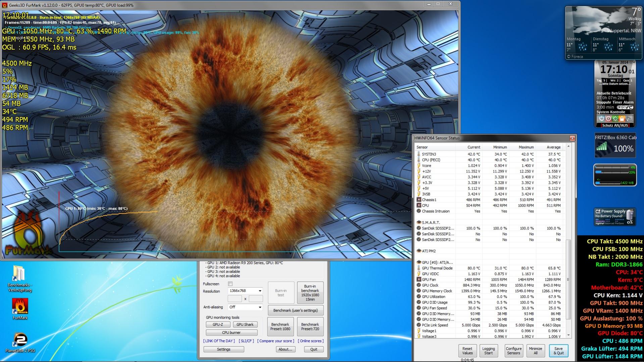Click the Chassis1 fan icon in HWiNFO64
This screenshot has height=362, width=644.
419,200
